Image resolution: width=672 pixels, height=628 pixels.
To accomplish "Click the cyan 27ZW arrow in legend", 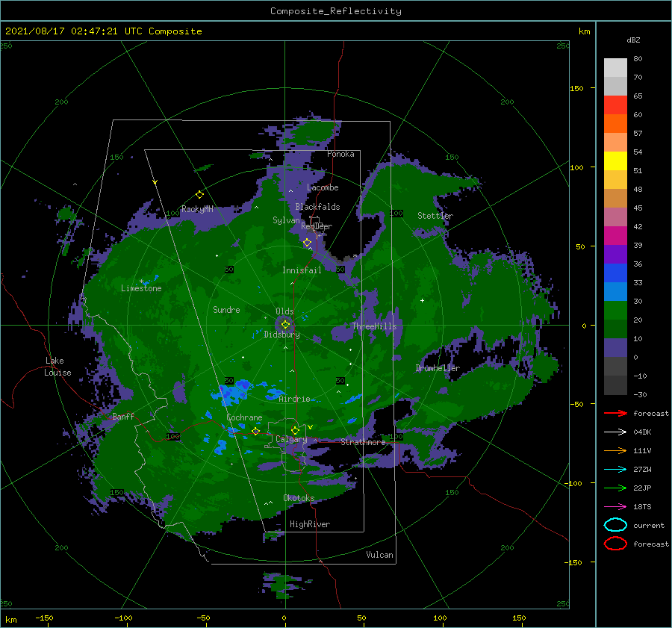I will [x=615, y=469].
